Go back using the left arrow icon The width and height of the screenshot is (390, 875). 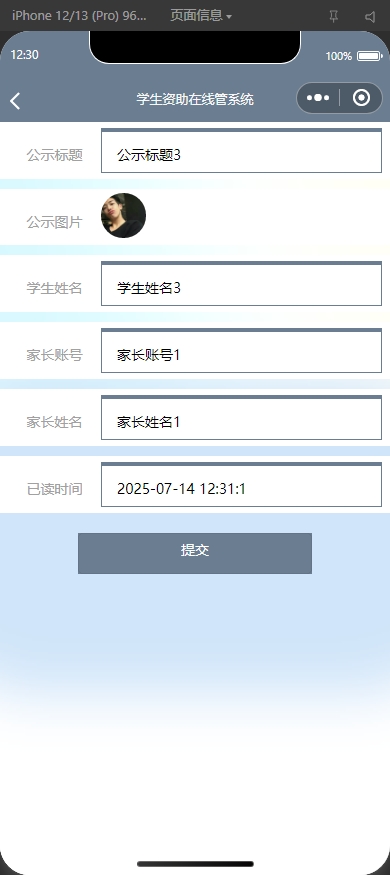click(15, 101)
